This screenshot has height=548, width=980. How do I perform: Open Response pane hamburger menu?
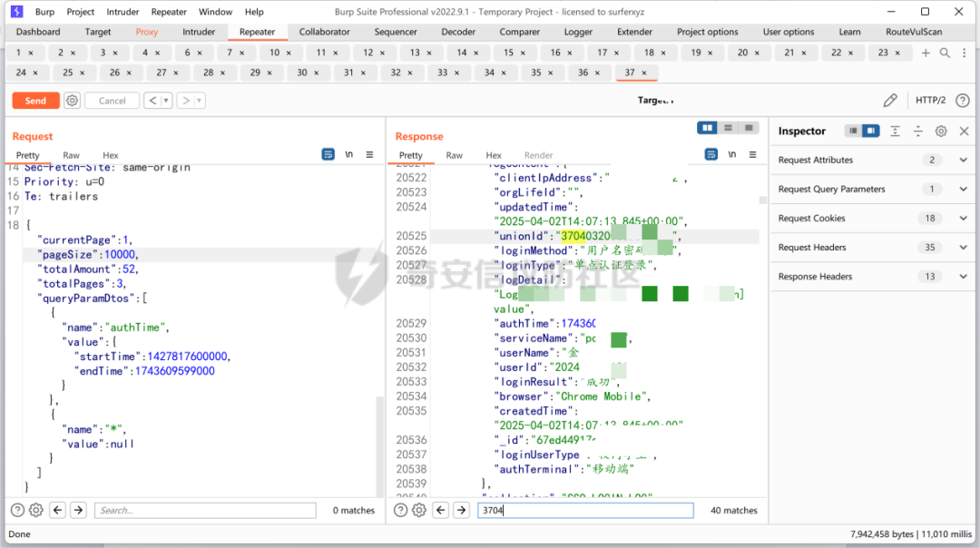click(x=753, y=154)
